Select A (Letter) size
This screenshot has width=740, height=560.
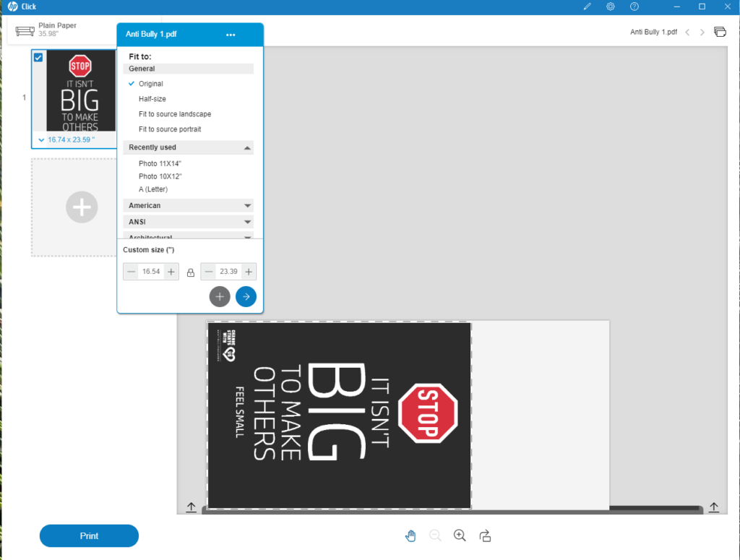[x=153, y=189]
